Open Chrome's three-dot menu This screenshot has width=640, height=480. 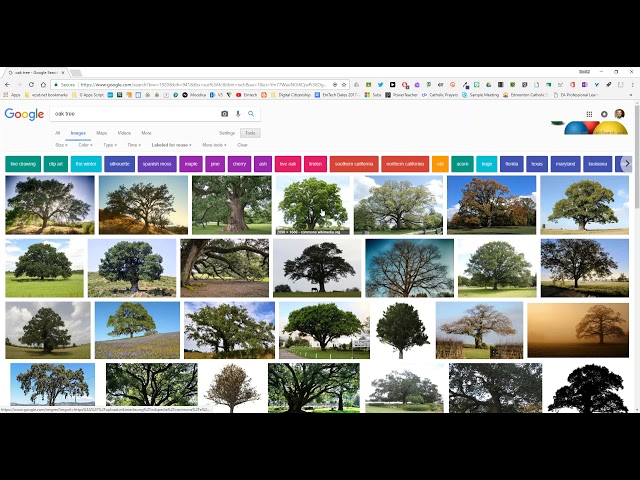[x=633, y=84]
